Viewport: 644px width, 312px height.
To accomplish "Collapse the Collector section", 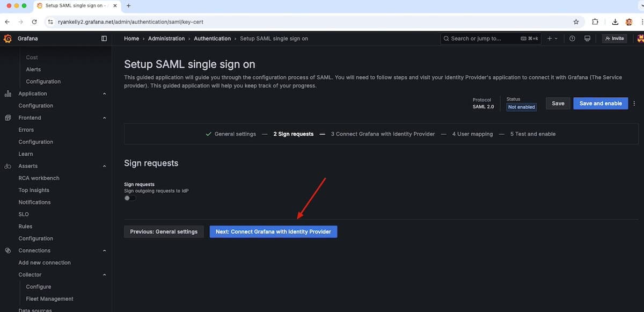I will (x=104, y=274).
